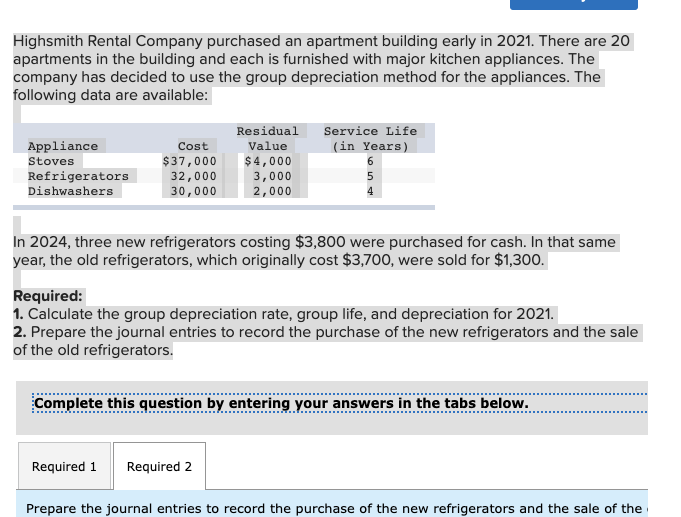Click the blue button at top right
This screenshot has width=681, height=517.
coord(574,4)
